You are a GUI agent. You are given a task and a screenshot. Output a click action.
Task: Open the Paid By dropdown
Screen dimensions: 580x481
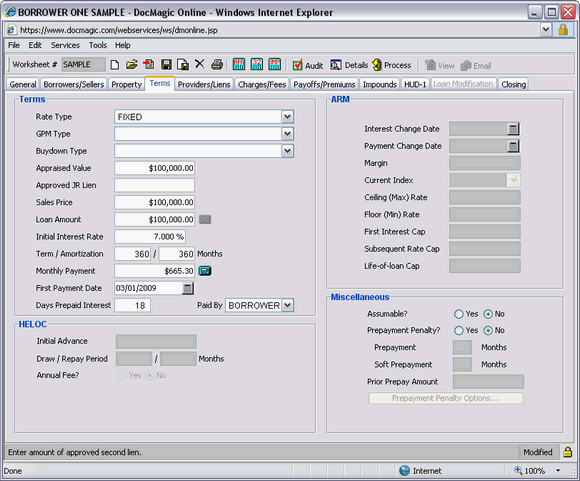coord(288,305)
